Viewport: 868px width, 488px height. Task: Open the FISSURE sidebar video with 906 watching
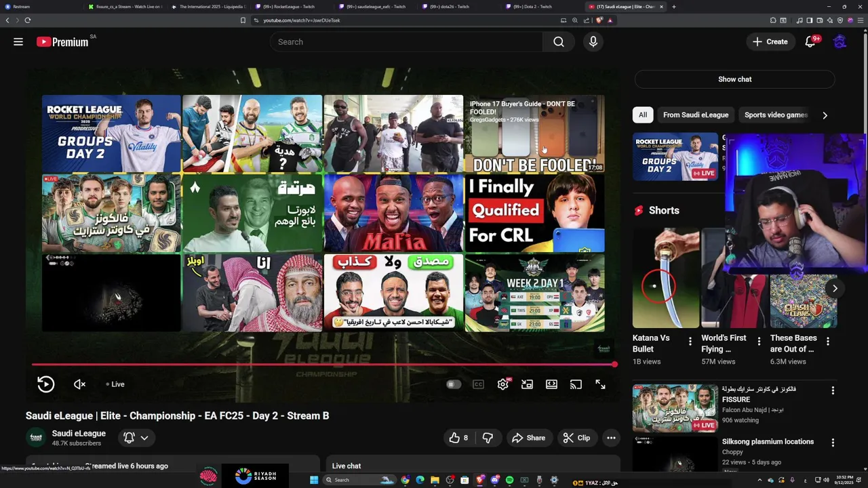675,409
